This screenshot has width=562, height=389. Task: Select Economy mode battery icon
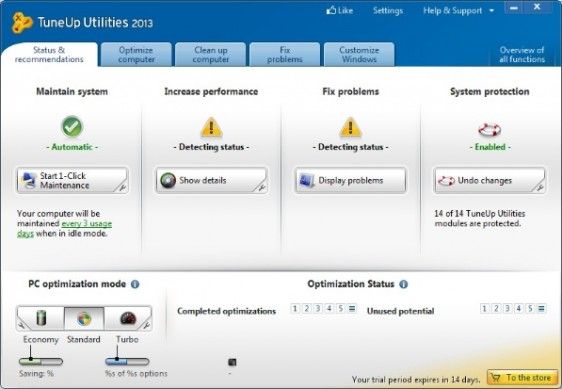click(x=41, y=318)
